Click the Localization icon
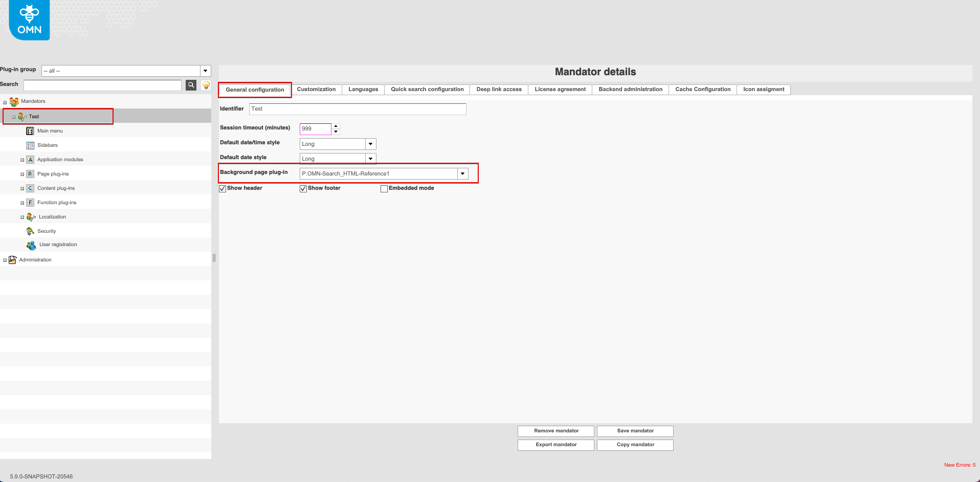This screenshot has width=980, height=482. pos(31,217)
